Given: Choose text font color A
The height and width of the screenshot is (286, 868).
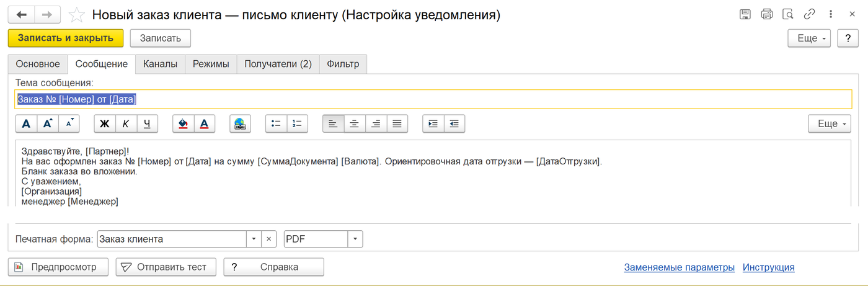Looking at the screenshot, I should click(x=204, y=123).
